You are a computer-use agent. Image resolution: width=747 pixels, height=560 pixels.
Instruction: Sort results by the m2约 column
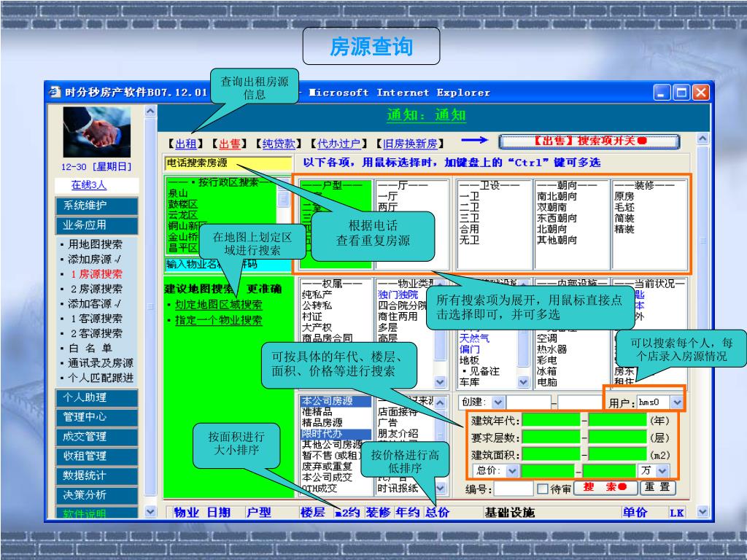coord(347,513)
